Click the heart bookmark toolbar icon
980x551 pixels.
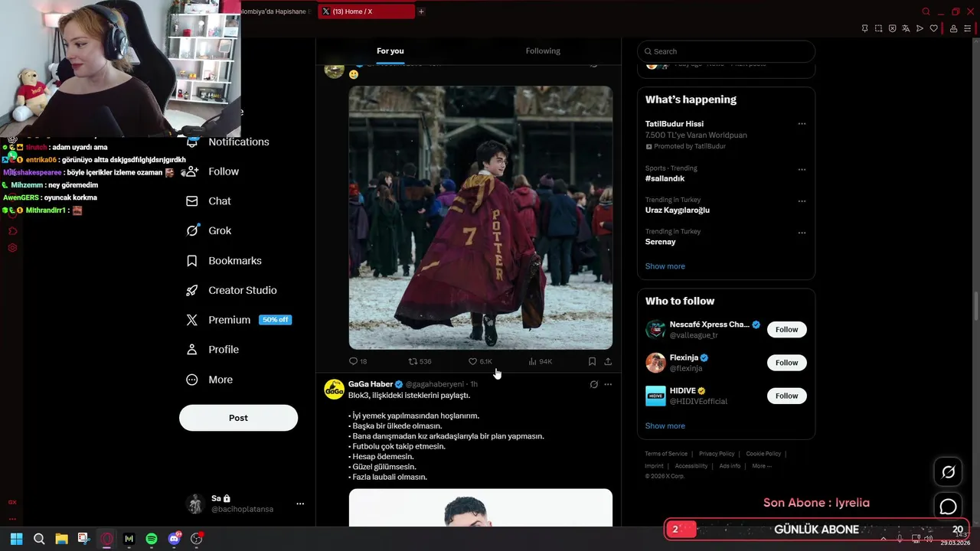[x=933, y=28]
